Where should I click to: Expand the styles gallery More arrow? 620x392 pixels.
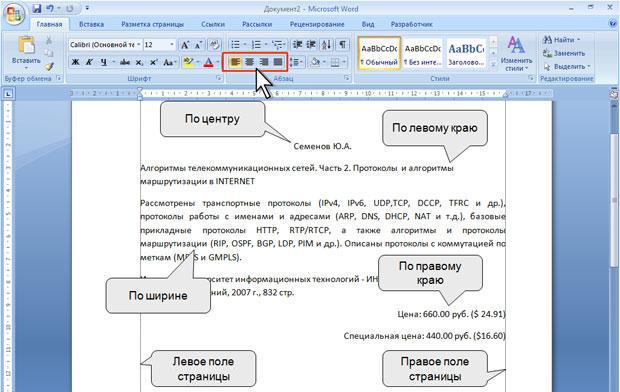coord(493,64)
